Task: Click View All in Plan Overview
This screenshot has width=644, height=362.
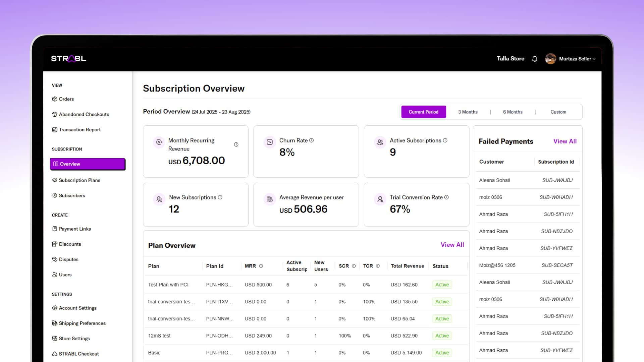Action: coord(452,245)
